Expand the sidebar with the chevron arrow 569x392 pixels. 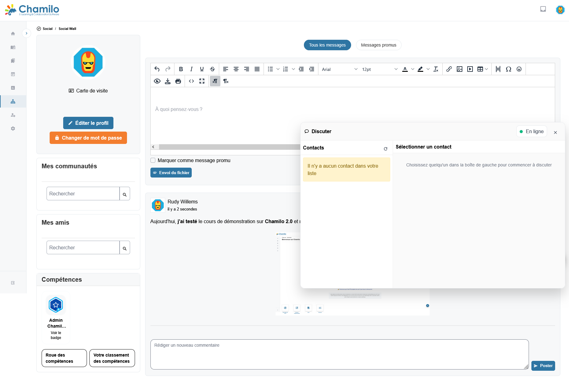click(27, 33)
